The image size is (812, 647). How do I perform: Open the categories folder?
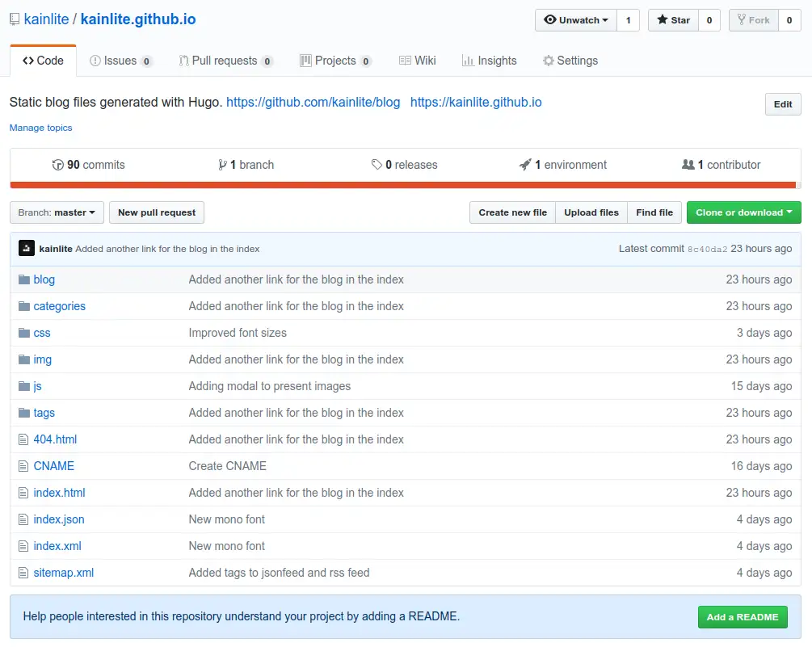point(60,306)
